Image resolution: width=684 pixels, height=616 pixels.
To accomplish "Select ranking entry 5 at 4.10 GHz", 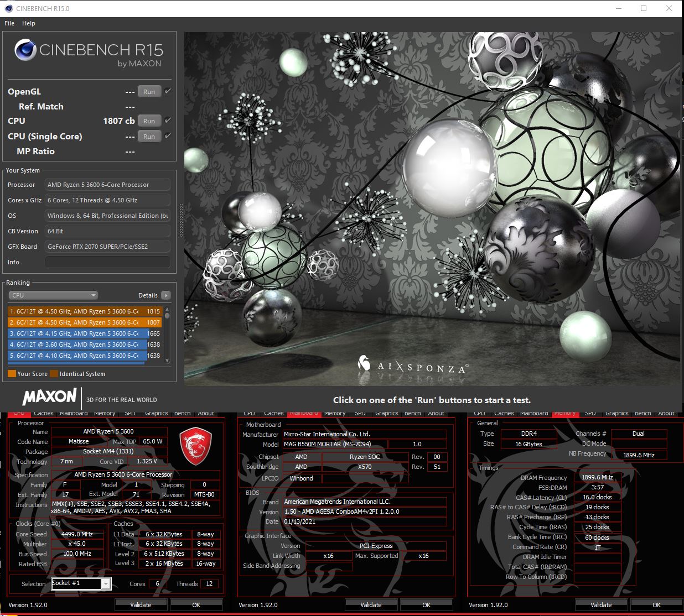I will pyautogui.click(x=85, y=356).
